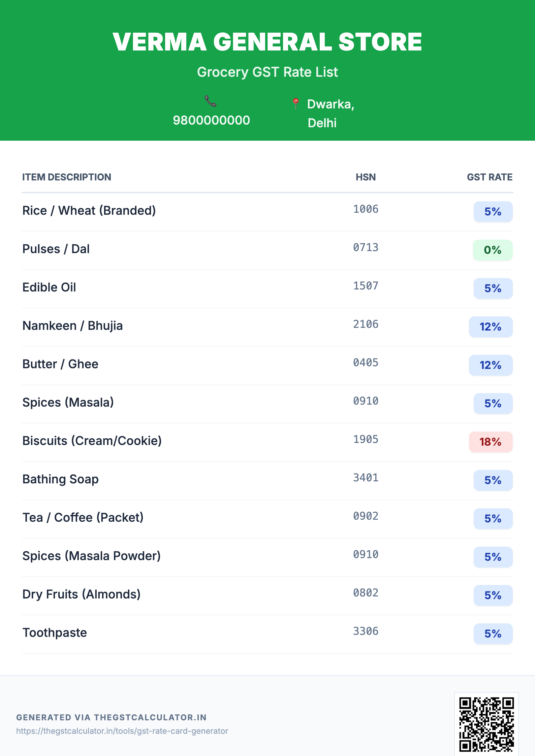Viewport: 535px width, 756px height.
Task: Click the 'Generated via TheGSTCalculator.in' text
Action: [111, 717]
